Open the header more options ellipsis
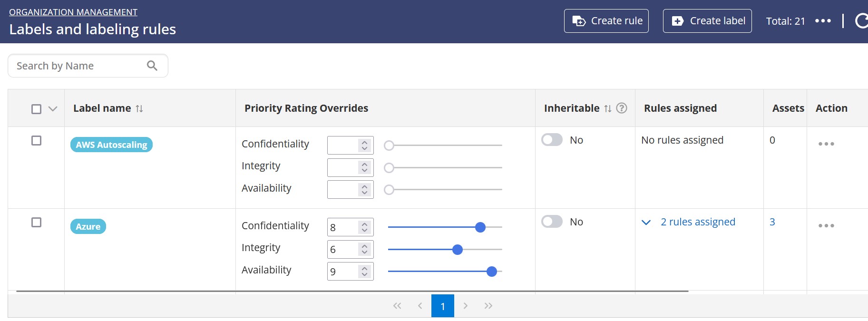 [x=822, y=21]
